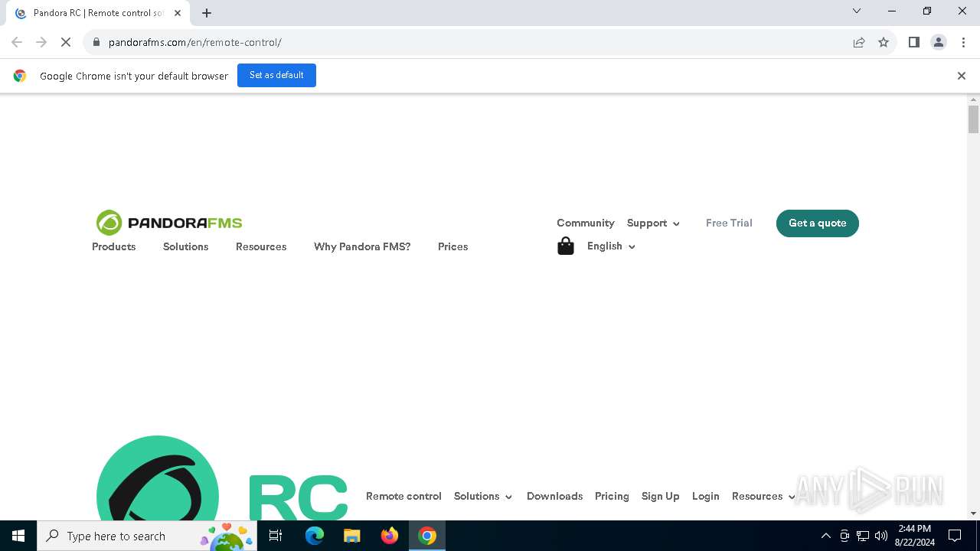Set Chrome as default browser

[x=276, y=75]
